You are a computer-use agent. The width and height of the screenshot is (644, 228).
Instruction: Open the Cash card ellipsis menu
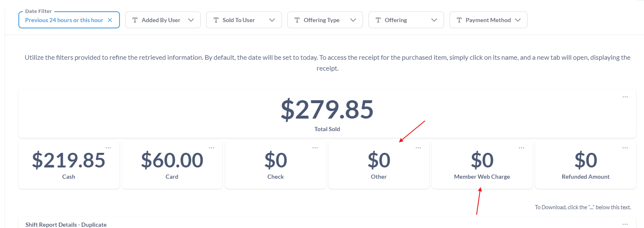pos(108,148)
